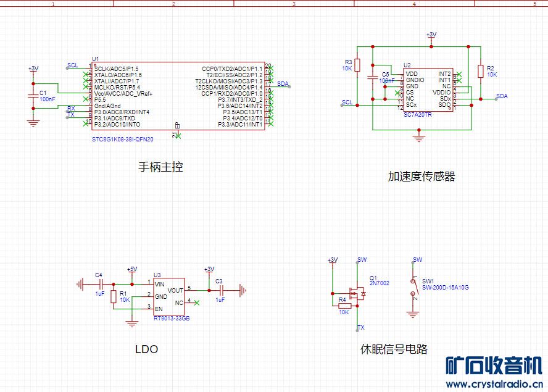The image size is (548, 392).
Task: Click the SCL net label near U2
Action: coord(347,102)
